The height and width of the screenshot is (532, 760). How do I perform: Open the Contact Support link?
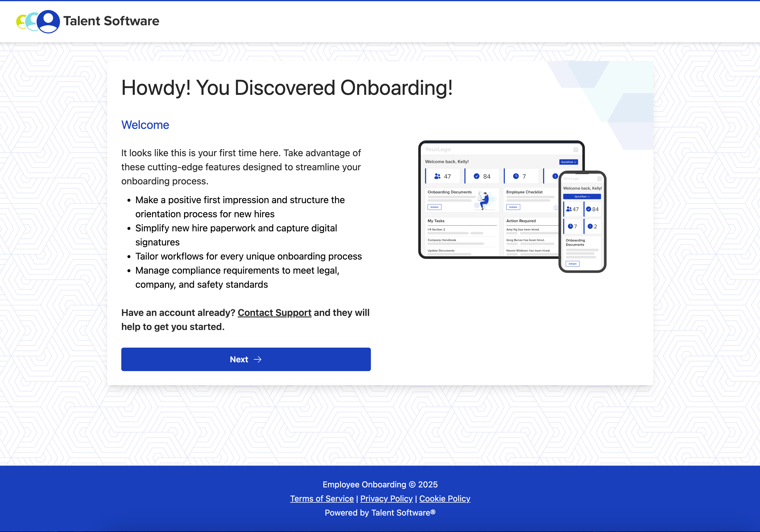pos(274,313)
